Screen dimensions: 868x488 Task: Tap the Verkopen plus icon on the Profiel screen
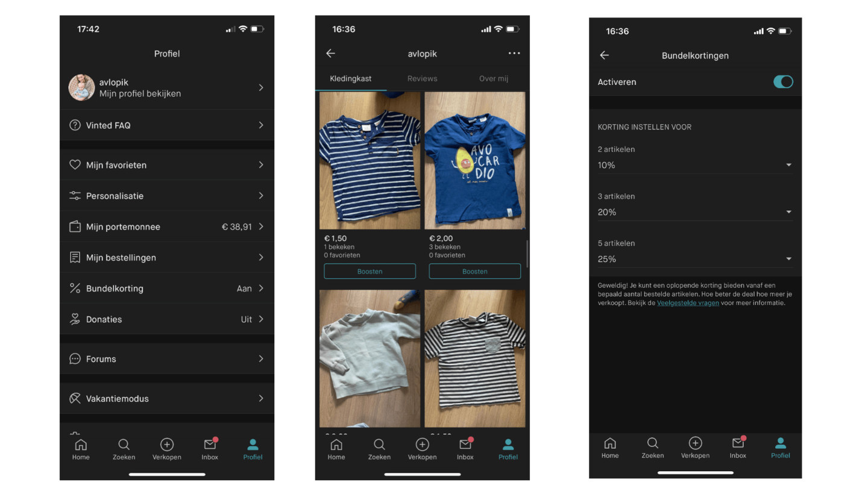pos(167,445)
